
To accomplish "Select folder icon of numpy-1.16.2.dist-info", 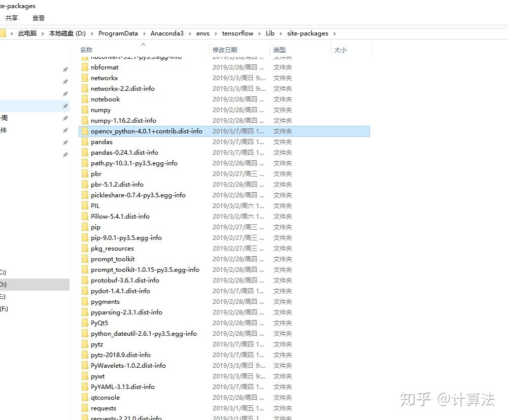I will tap(85, 120).
